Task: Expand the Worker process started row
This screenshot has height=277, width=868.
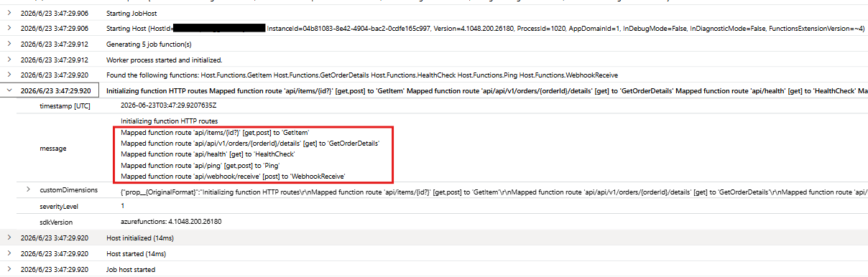Action: tap(9, 60)
